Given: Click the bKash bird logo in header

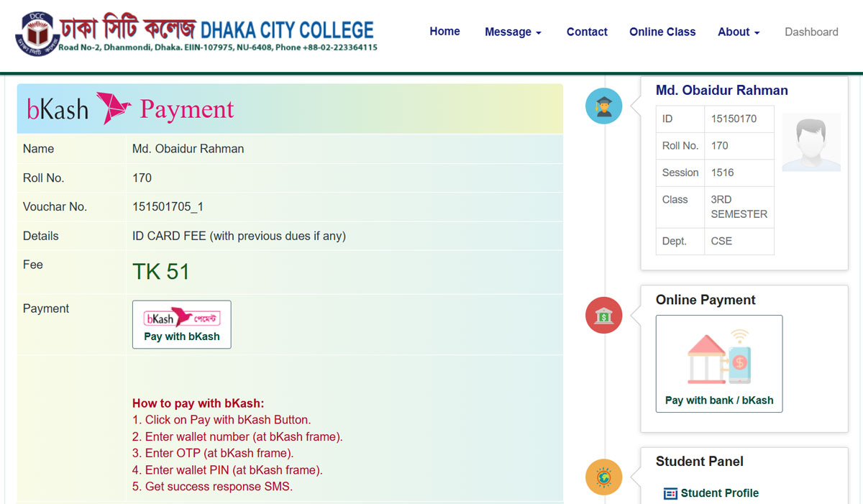Looking at the screenshot, I should [114, 109].
